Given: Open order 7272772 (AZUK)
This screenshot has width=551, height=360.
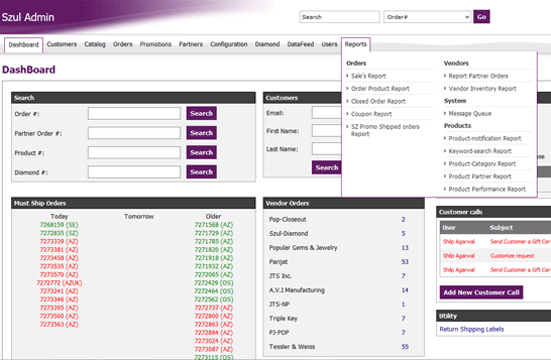Looking at the screenshot, I should (59, 283).
